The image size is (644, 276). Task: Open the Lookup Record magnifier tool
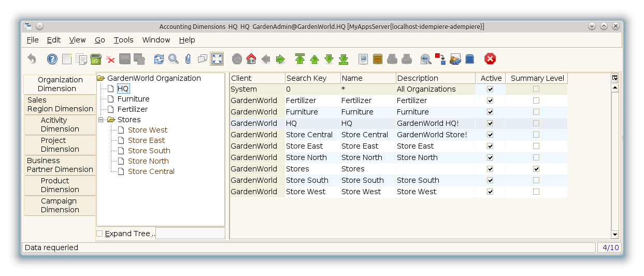(174, 59)
